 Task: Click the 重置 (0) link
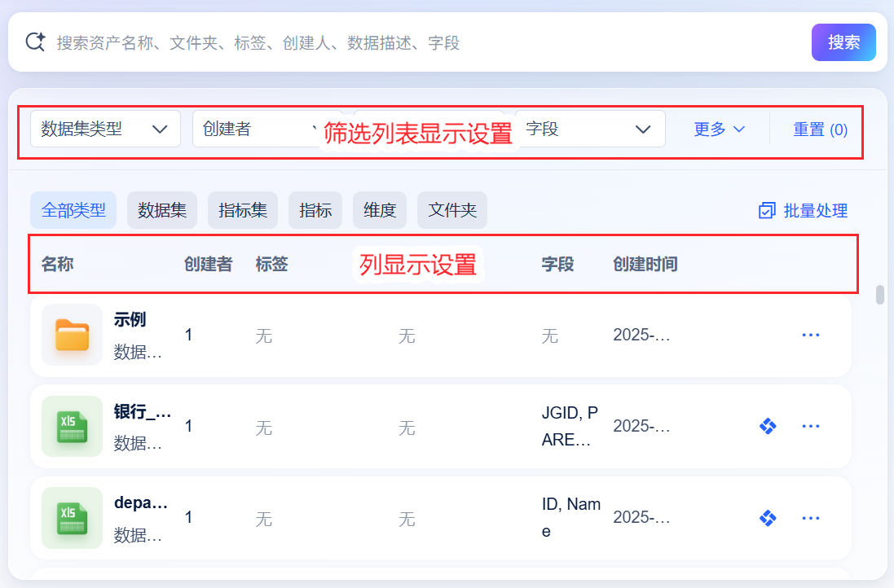(820, 129)
